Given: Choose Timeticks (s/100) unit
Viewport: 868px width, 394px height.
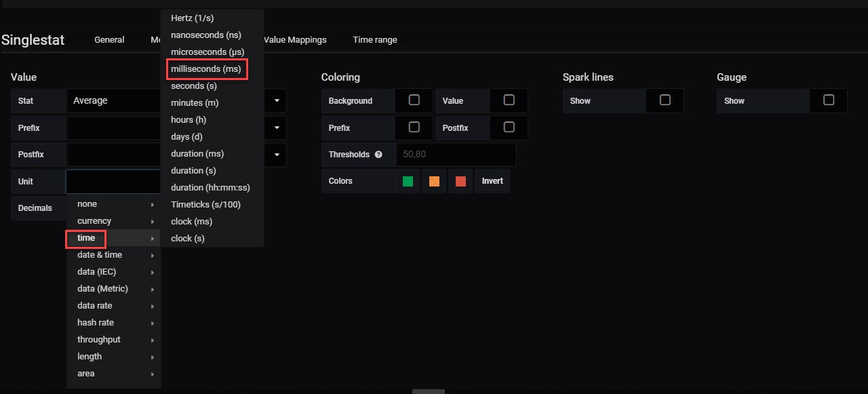Looking at the screenshot, I should point(212,205).
